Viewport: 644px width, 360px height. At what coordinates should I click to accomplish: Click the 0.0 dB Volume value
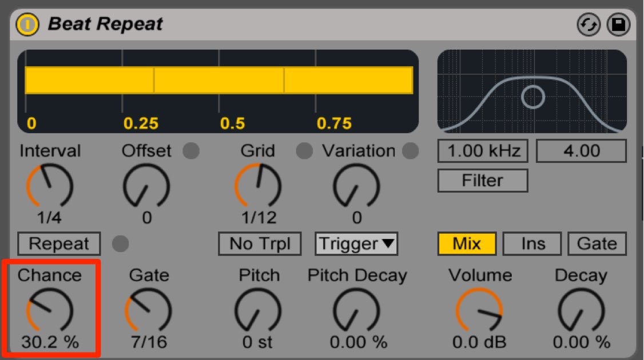tap(479, 342)
